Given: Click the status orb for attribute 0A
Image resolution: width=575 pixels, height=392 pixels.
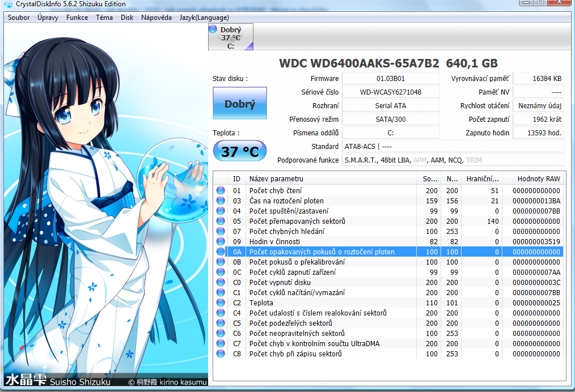Looking at the screenshot, I should pyautogui.click(x=221, y=252).
